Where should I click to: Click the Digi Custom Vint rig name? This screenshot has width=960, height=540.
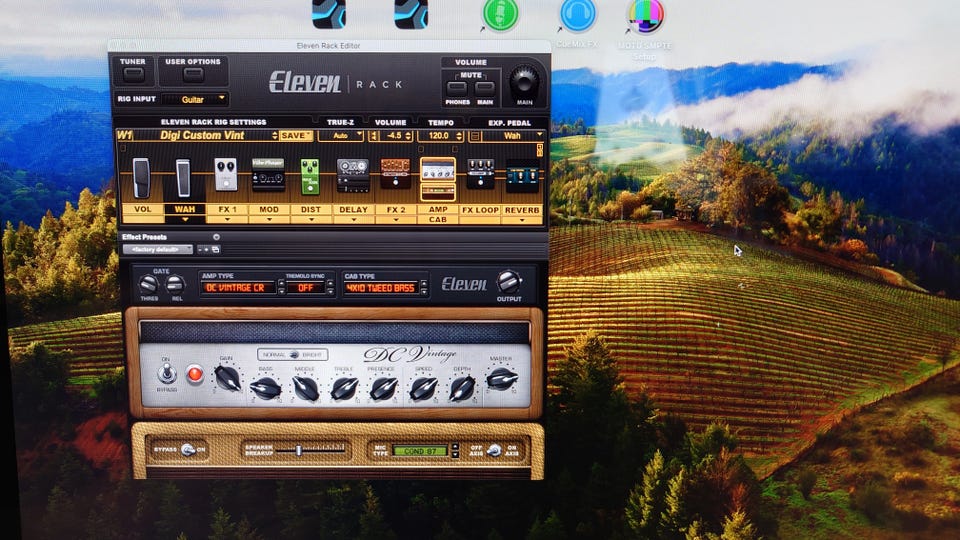202,135
